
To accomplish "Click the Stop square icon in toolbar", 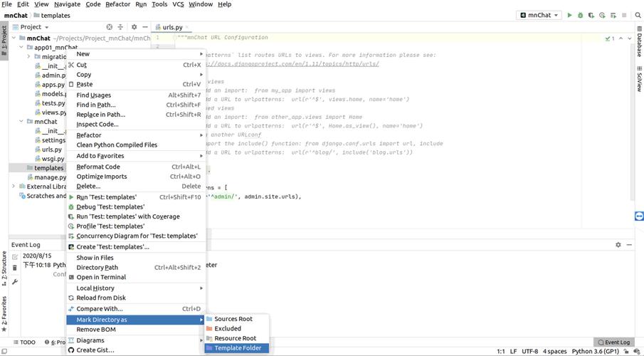I will (x=624, y=15).
